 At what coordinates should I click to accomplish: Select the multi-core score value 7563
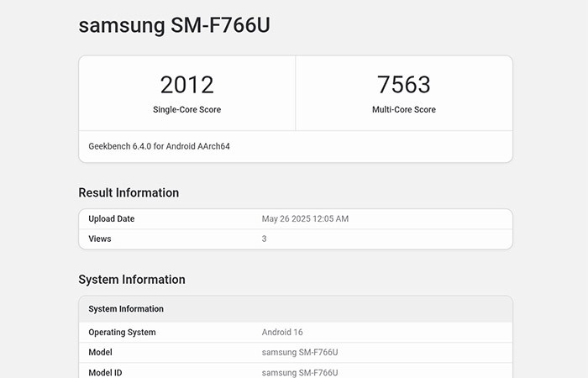(403, 85)
